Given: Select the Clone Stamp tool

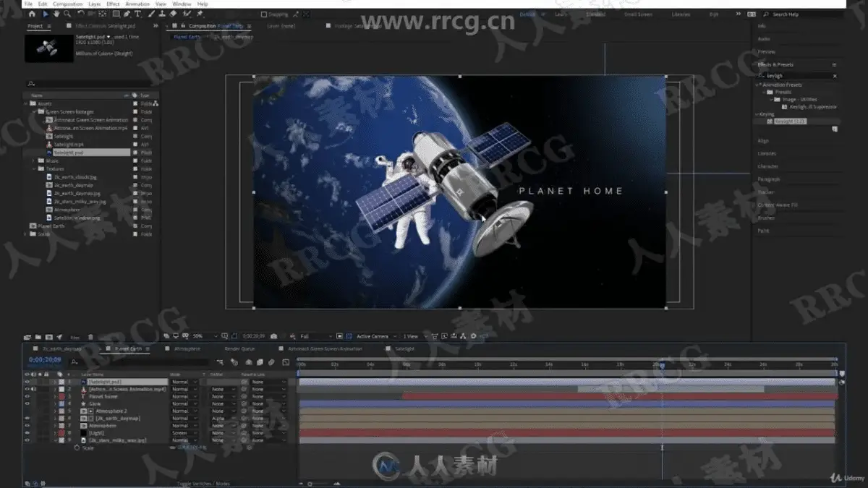Looking at the screenshot, I should click(161, 13).
